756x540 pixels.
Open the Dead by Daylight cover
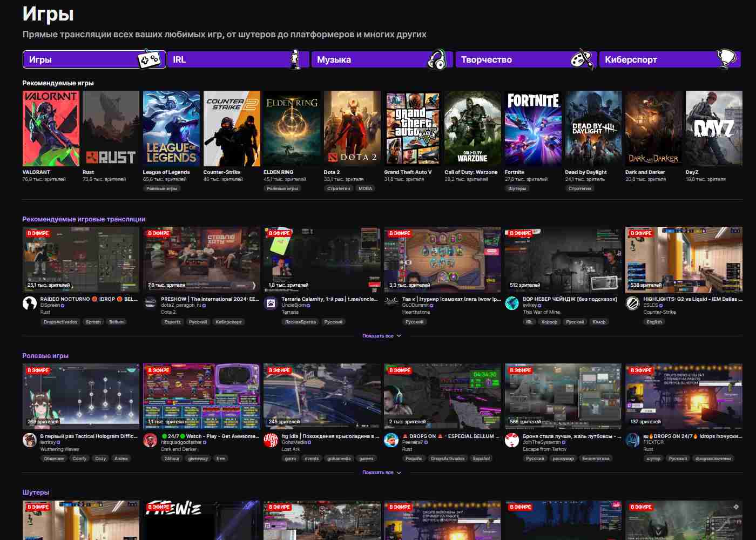pyautogui.click(x=593, y=129)
